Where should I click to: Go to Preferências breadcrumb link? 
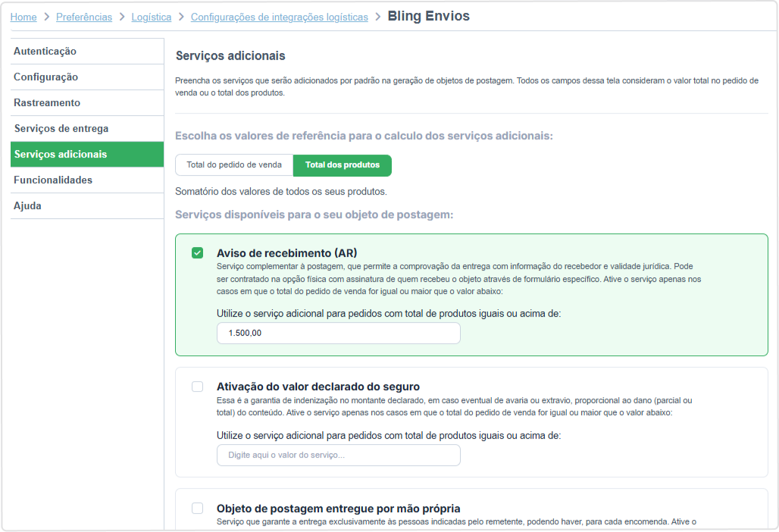pos(84,17)
